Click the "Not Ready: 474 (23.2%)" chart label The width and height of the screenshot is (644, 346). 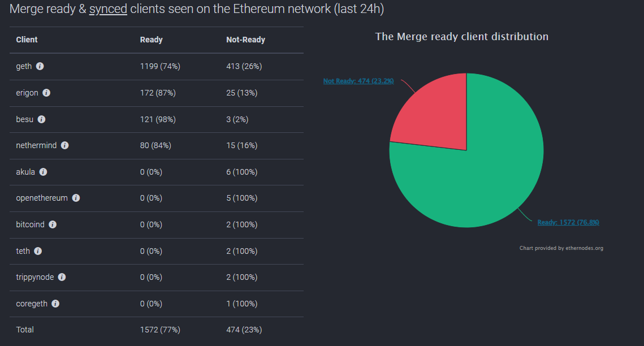click(x=358, y=81)
